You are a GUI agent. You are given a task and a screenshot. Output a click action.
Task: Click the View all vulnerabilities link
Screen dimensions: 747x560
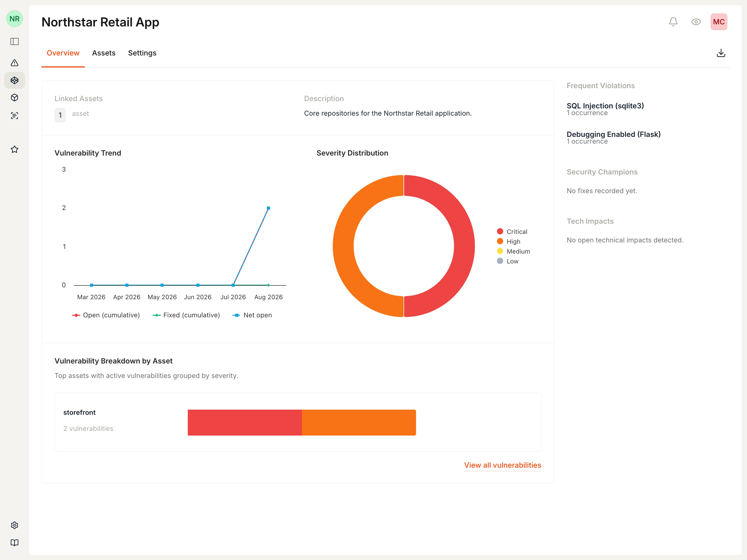502,465
